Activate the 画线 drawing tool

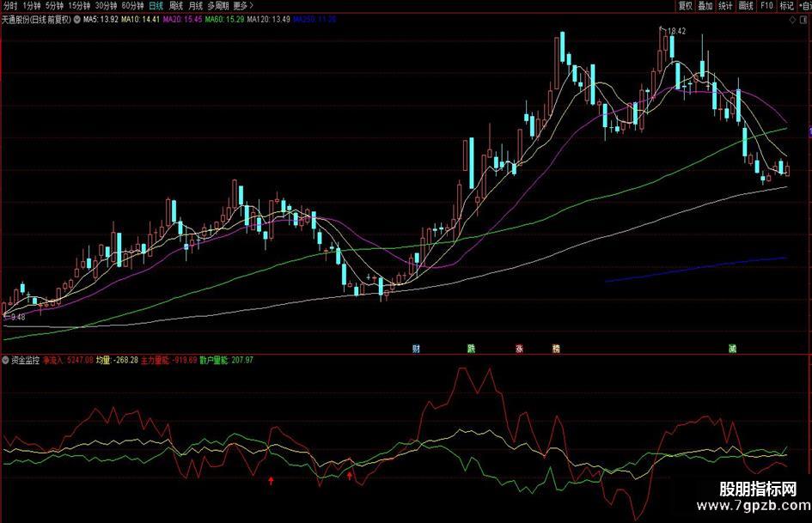pyautogui.click(x=746, y=6)
